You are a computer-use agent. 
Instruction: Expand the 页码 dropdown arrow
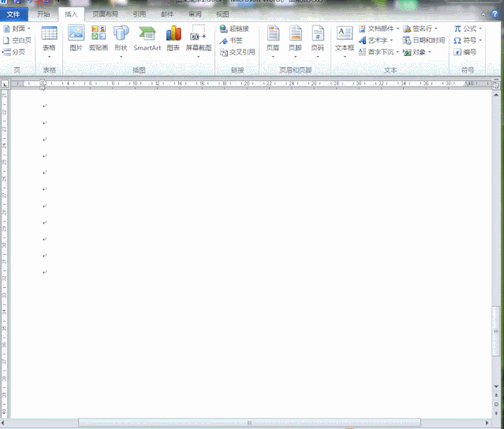pyautogui.click(x=318, y=57)
